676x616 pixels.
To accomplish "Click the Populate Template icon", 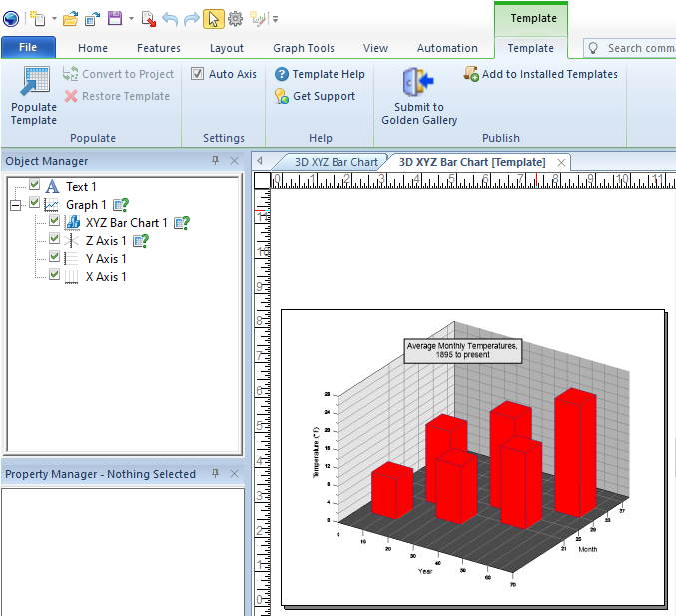I will pos(33,82).
